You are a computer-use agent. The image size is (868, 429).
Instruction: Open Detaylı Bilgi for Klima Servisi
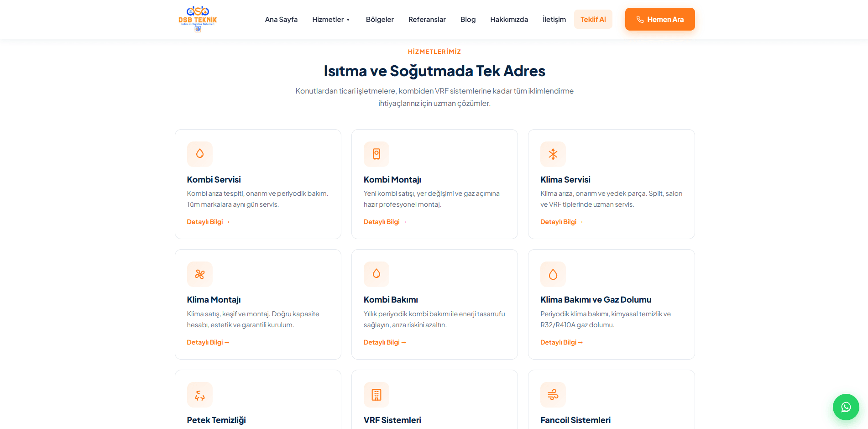[x=561, y=222]
